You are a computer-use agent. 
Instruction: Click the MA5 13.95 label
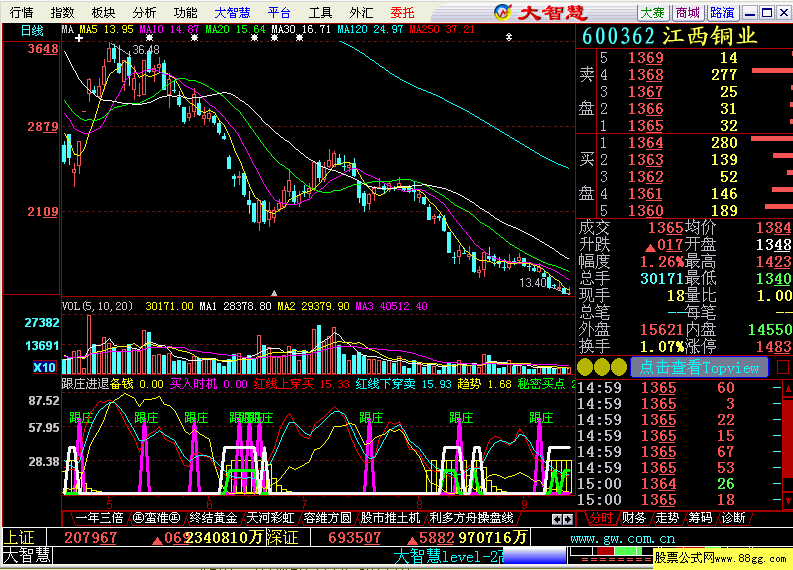coord(106,29)
